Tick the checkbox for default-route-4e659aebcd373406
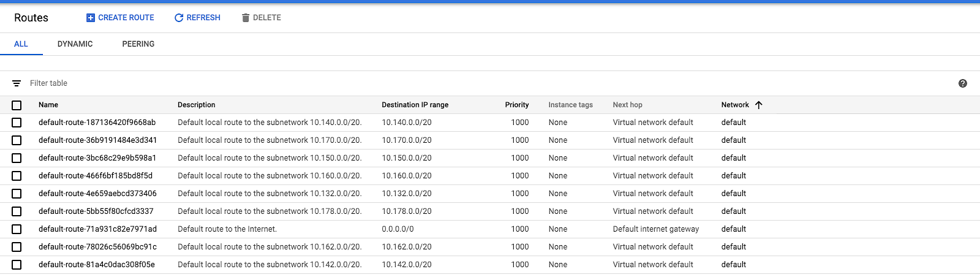The image size is (980, 277). pos(17,194)
